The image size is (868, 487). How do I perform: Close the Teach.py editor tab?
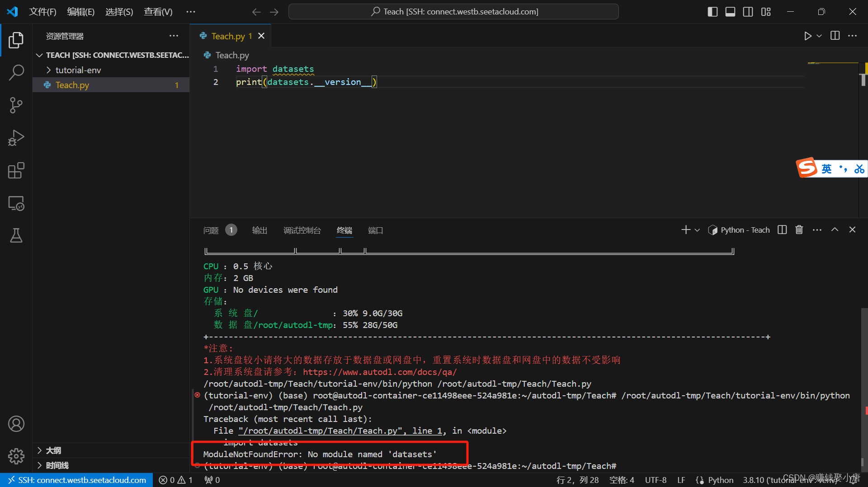coord(261,36)
